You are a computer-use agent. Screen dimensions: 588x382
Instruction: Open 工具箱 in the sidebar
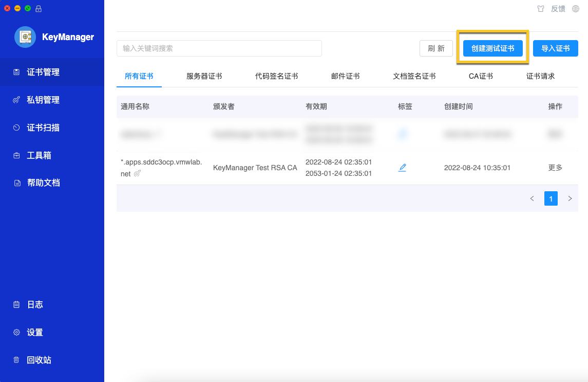(52, 155)
